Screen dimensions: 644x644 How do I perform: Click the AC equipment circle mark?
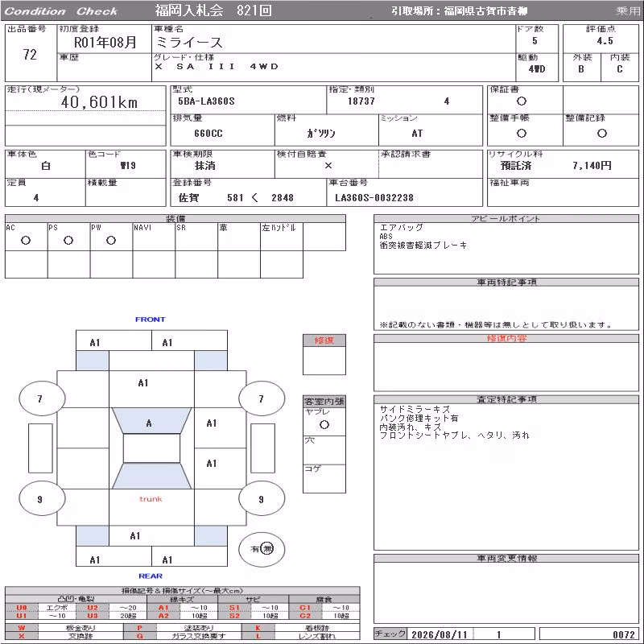tap(26, 240)
